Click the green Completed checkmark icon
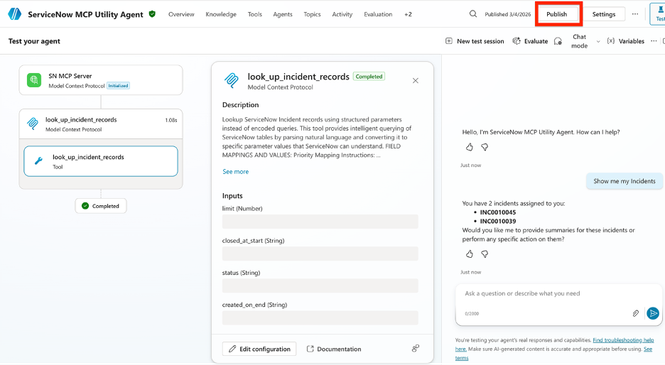This screenshot has height=365, width=665. pyautogui.click(x=85, y=206)
